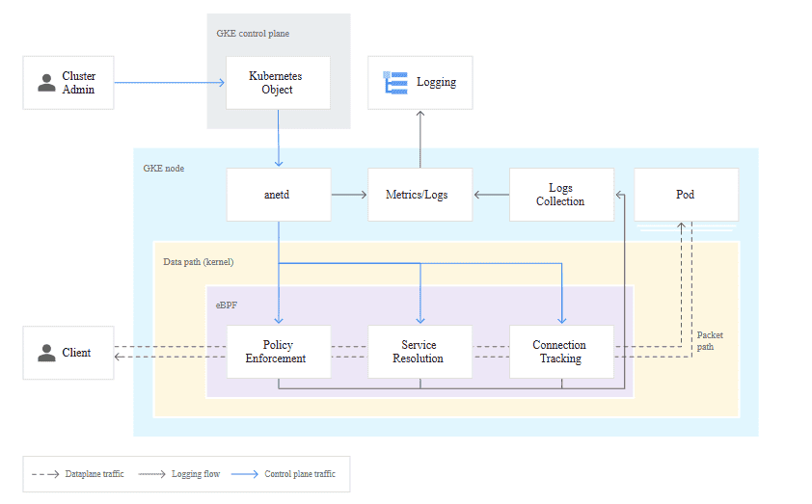The height and width of the screenshot is (504, 812).
Task: Select the Pod box
Action: click(687, 195)
